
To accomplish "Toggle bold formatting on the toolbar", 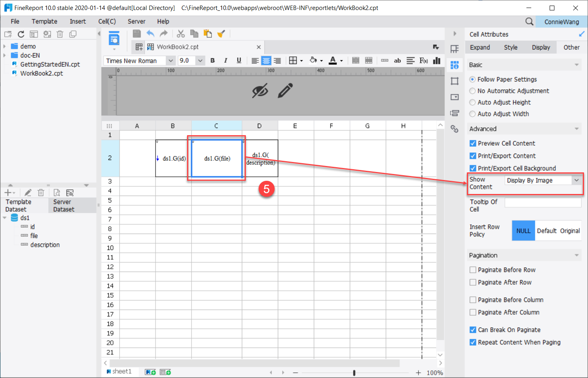I will coord(212,60).
